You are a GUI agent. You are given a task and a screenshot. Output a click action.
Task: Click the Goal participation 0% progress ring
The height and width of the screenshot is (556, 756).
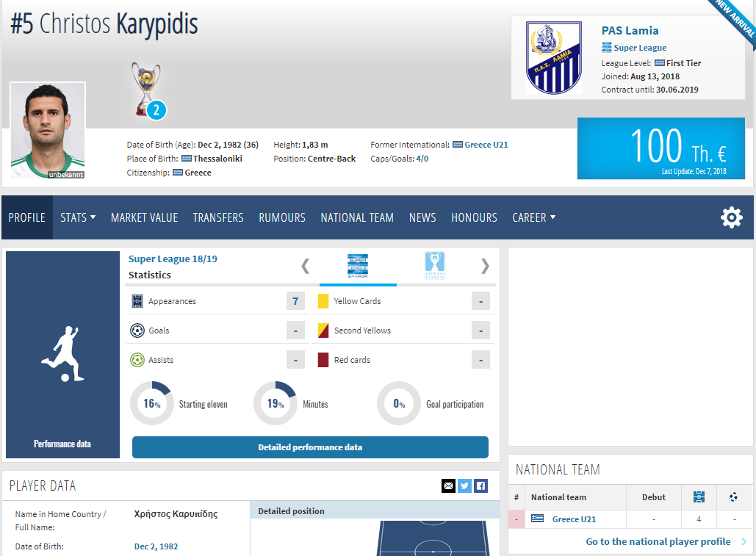tap(399, 403)
